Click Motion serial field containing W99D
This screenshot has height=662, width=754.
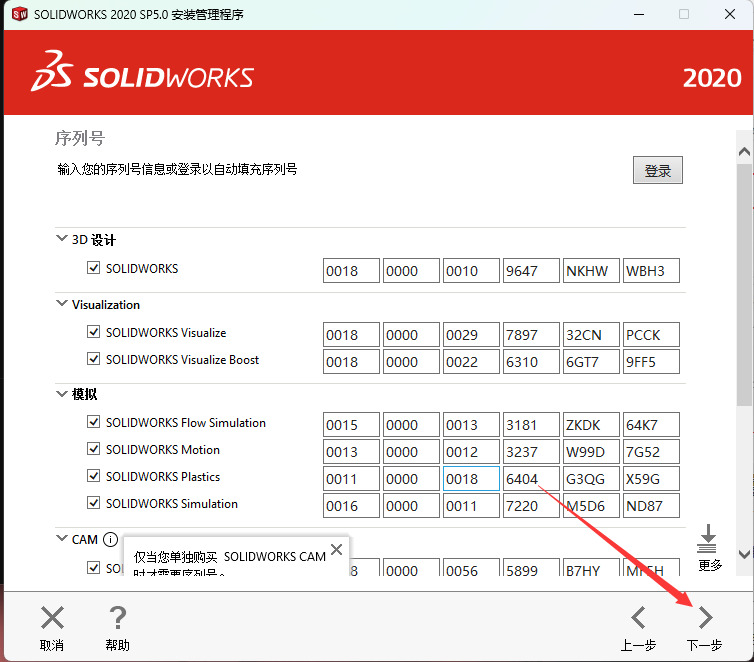point(591,451)
